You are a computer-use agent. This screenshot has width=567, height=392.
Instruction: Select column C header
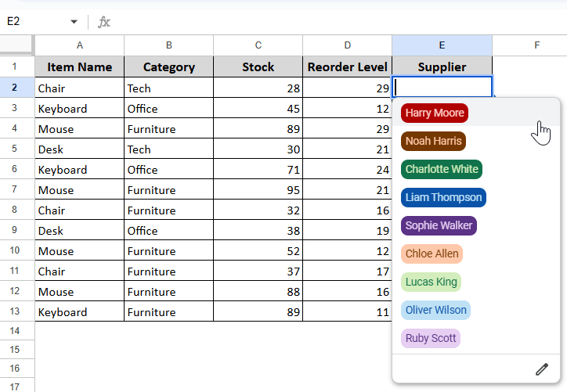pos(258,45)
